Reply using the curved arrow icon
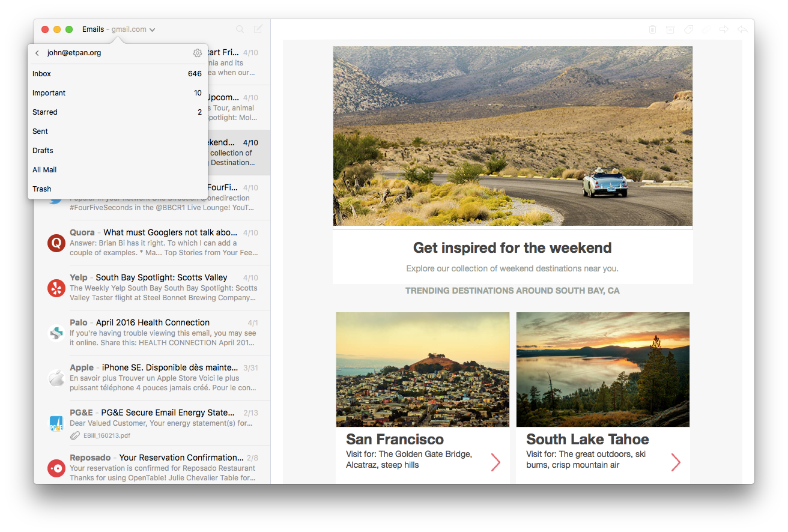Image resolution: width=788 pixels, height=532 pixels. tap(742, 29)
